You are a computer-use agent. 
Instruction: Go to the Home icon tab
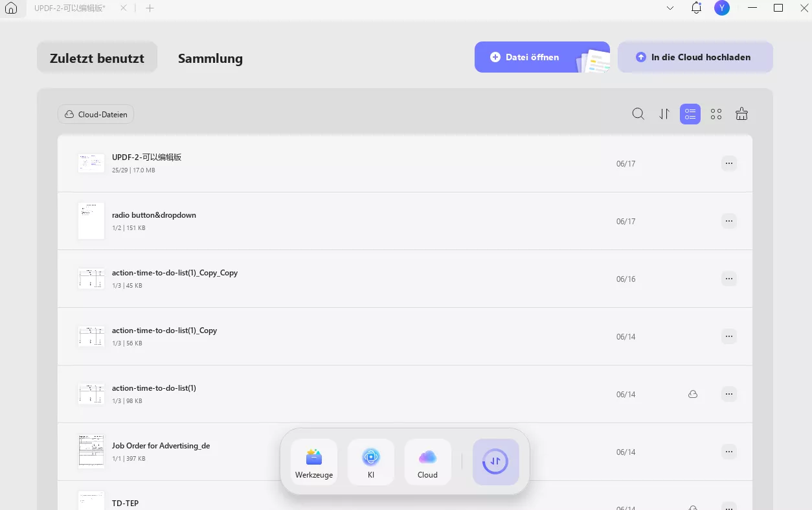11,8
